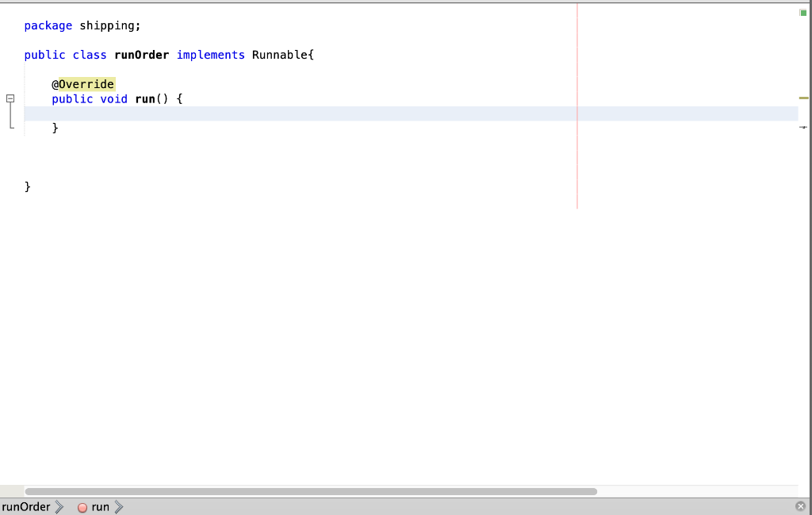Click the 'shipping;' package name
812x515 pixels.
click(x=109, y=26)
